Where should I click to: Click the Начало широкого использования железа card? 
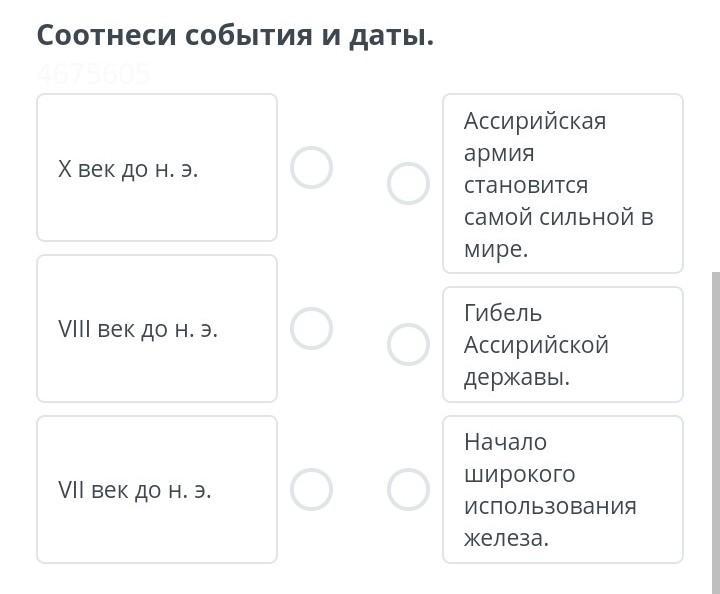point(563,489)
